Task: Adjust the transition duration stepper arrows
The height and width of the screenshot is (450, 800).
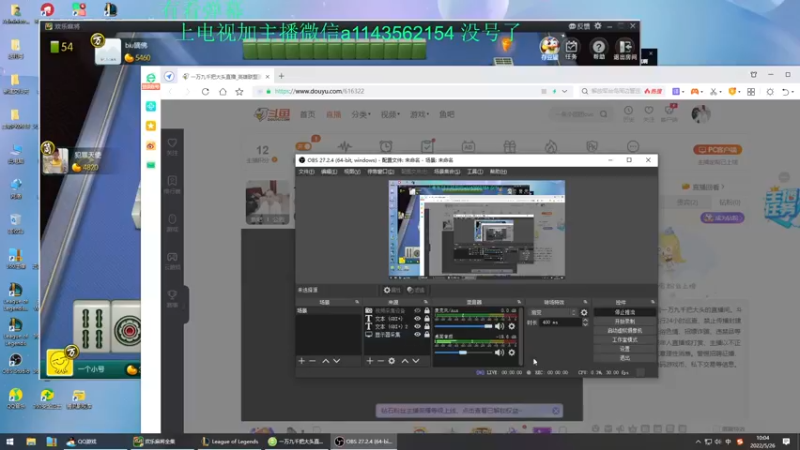Action: click(x=585, y=322)
